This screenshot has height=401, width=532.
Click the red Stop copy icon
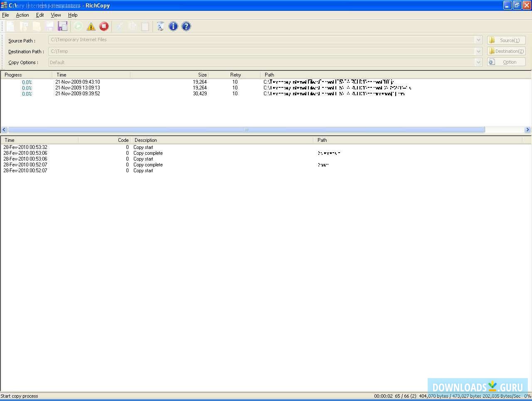(104, 26)
